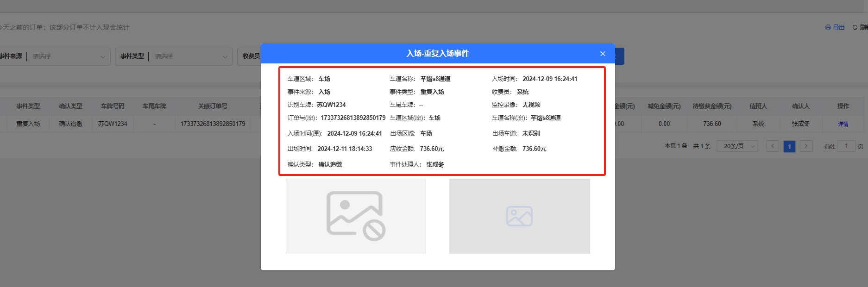This screenshot has width=868, height=287.
Task: Click the 前往 page number input
Action: pos(846,146)
